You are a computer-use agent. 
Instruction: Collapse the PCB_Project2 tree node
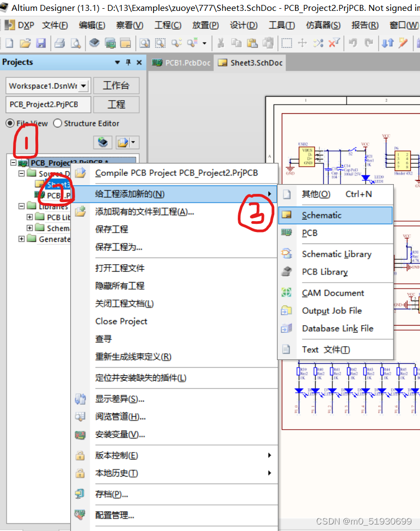pos(13,162)
